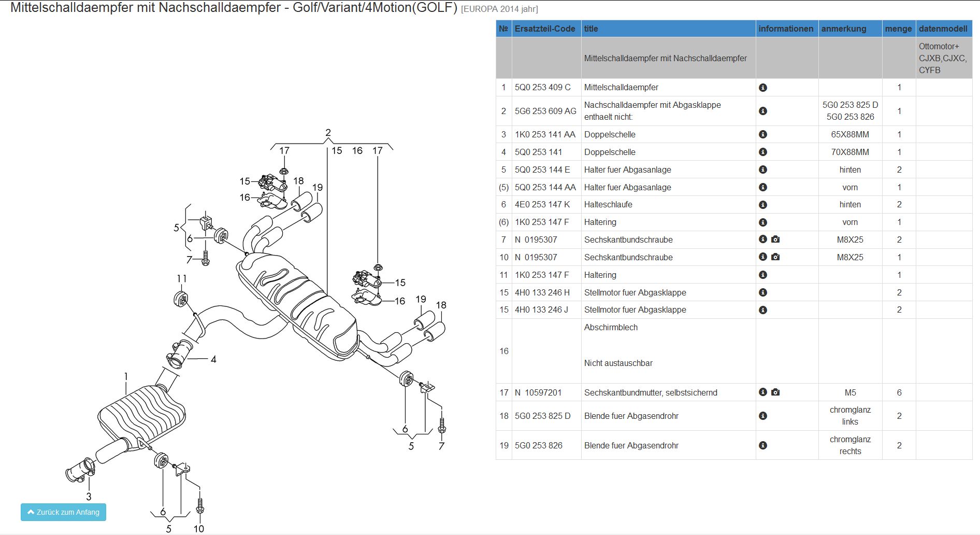Click info icon for Mittelschalldaempfer row

762,88
